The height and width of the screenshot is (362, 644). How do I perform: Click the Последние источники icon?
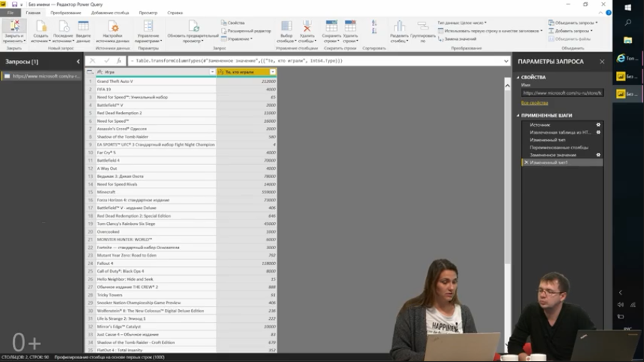[64, 26]
